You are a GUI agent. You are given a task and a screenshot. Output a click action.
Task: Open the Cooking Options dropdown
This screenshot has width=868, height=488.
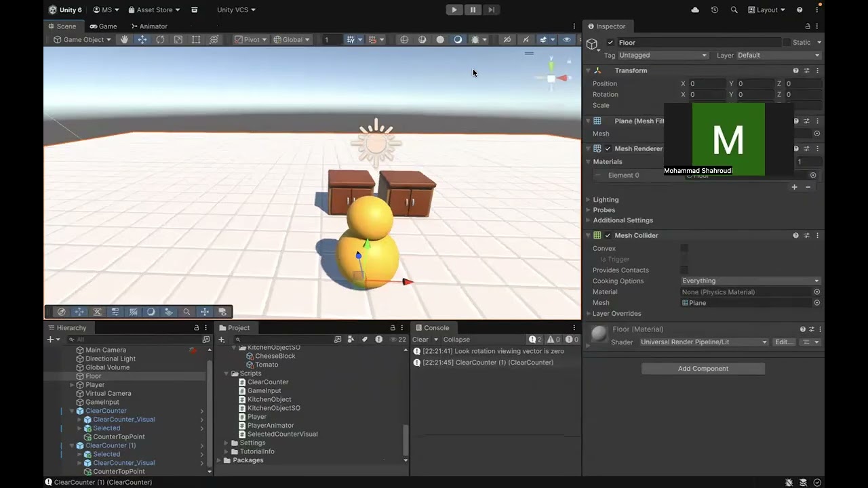point(751,281)
